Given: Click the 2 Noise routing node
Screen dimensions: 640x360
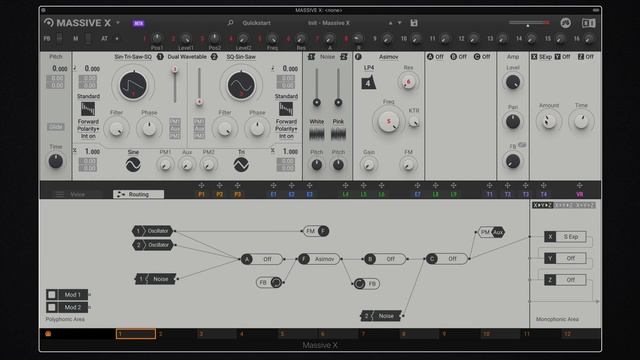Looking at the screenshot, I should [381, 316].
